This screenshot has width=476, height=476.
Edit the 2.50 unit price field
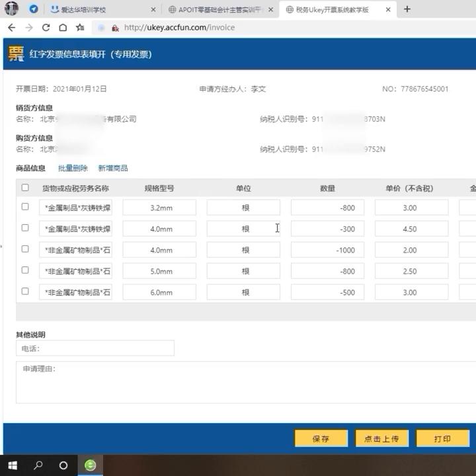411,271
